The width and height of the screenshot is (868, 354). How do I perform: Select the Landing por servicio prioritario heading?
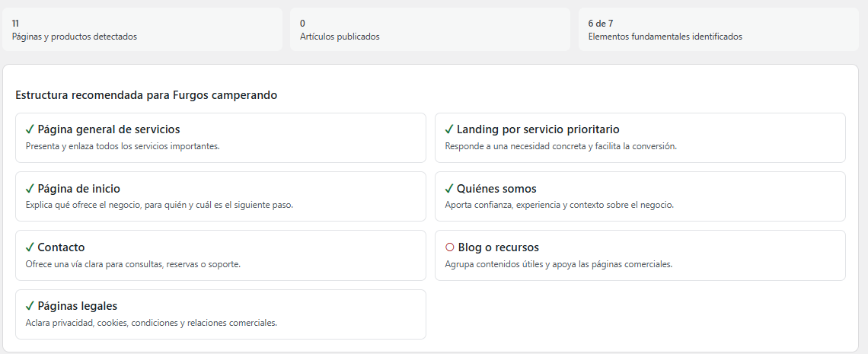click(x=538, y=129)
